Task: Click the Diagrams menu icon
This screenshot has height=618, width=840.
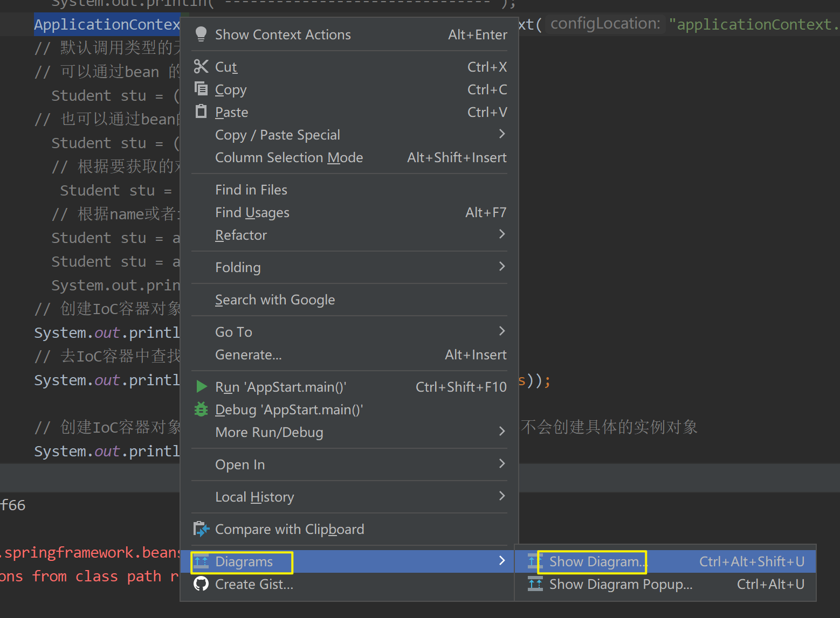Action: pos(201,561)
